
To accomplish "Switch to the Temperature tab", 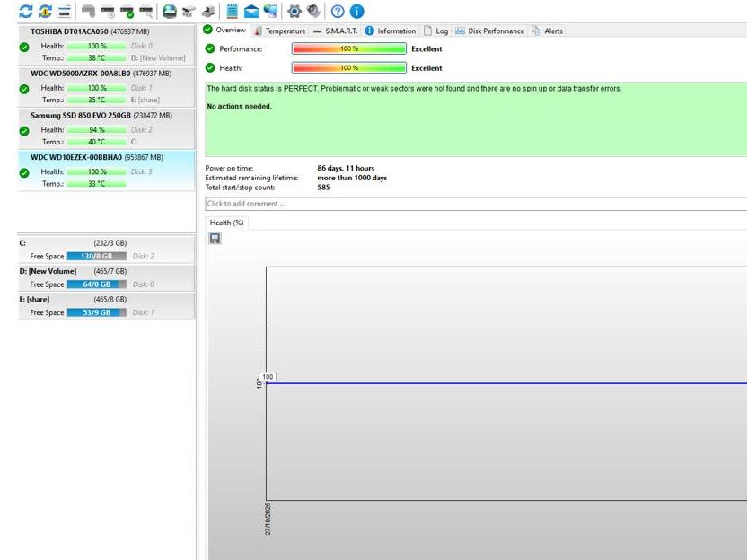I will click(x=279, y=31).
